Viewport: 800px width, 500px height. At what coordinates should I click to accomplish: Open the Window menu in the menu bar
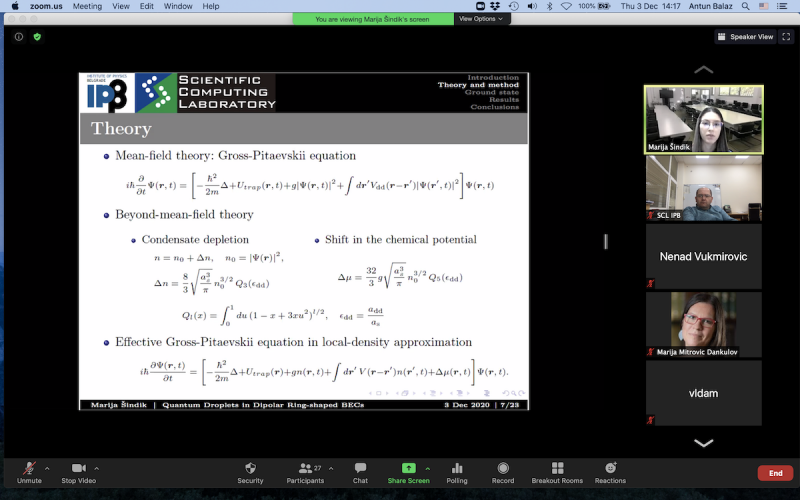(177, 6)
